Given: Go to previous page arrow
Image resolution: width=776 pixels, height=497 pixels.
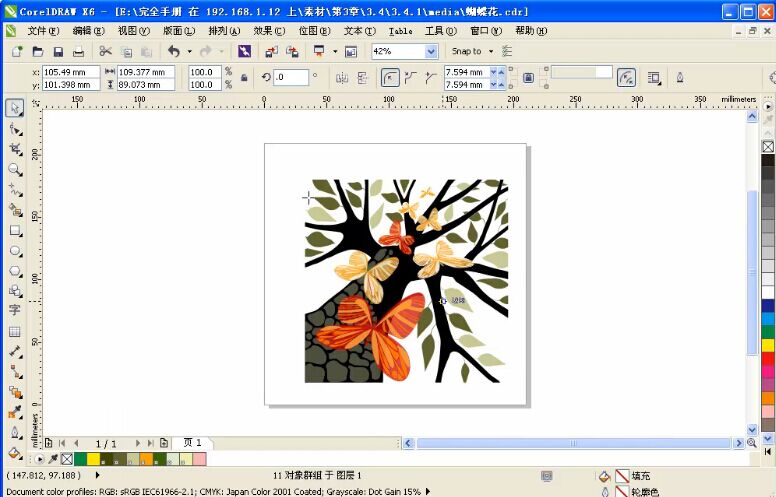Looking at the screenshot, I should (76, 443).
